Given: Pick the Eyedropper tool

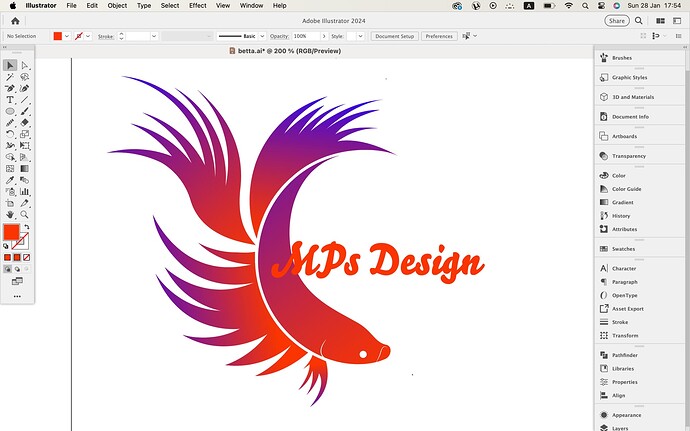Looking at the screenshot, I should [x=10, y=180].
